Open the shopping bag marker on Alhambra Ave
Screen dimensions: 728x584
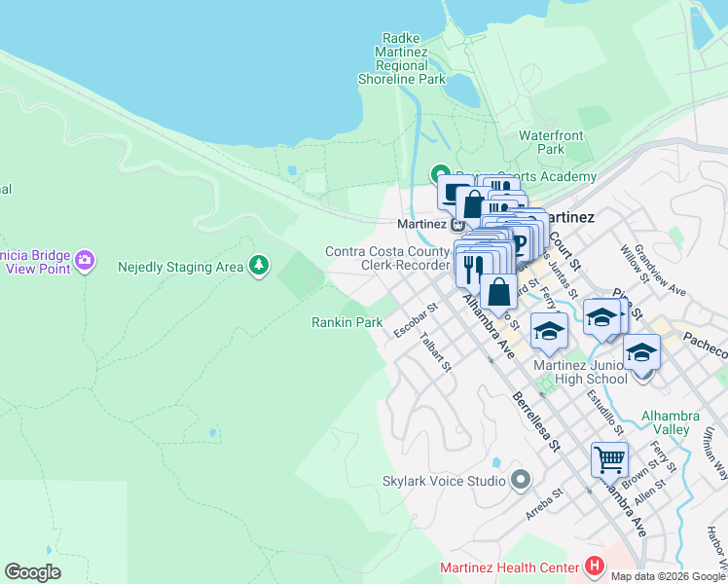(498, 292)
